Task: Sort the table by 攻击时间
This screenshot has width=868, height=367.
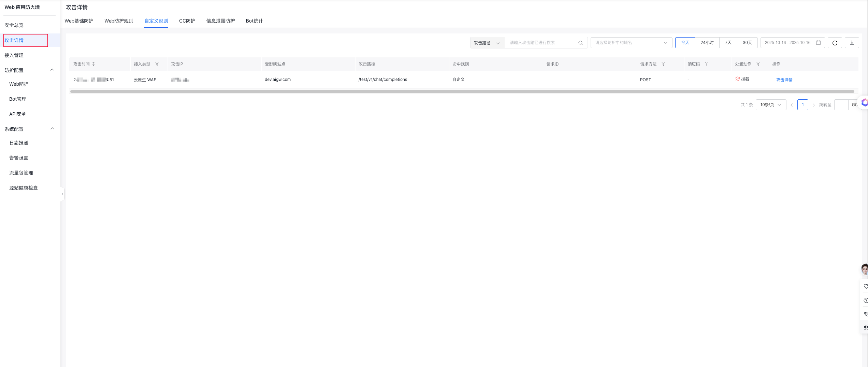Action: pyautogui.click(x=93, y=64)
